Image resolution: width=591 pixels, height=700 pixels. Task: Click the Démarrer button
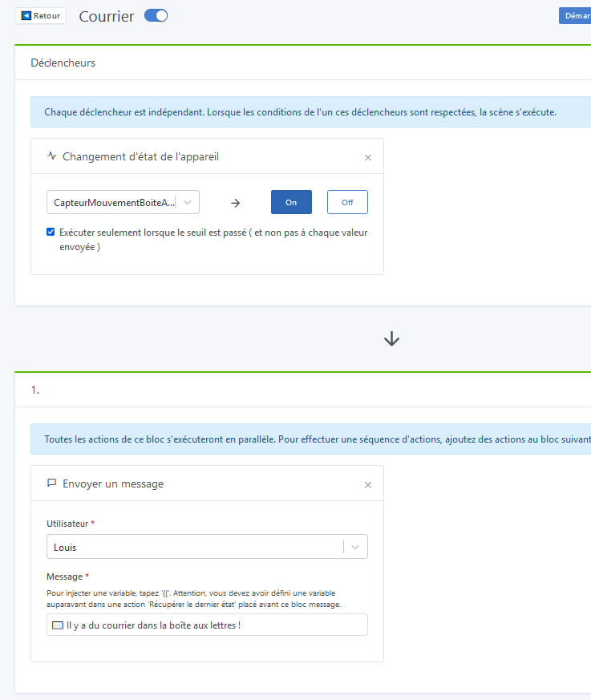576,15
